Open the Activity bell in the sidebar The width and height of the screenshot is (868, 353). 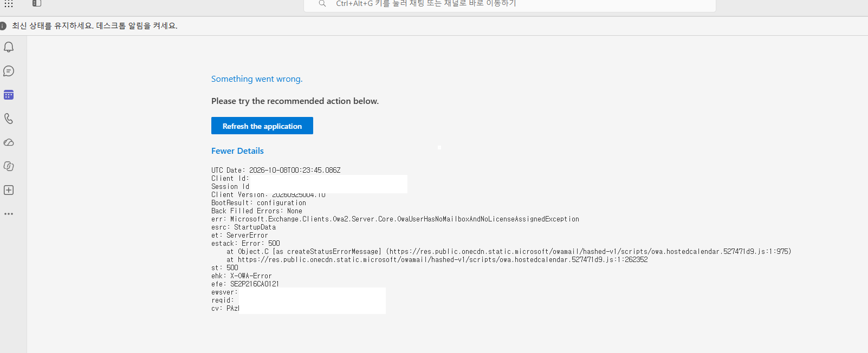(x=9, y=47)
